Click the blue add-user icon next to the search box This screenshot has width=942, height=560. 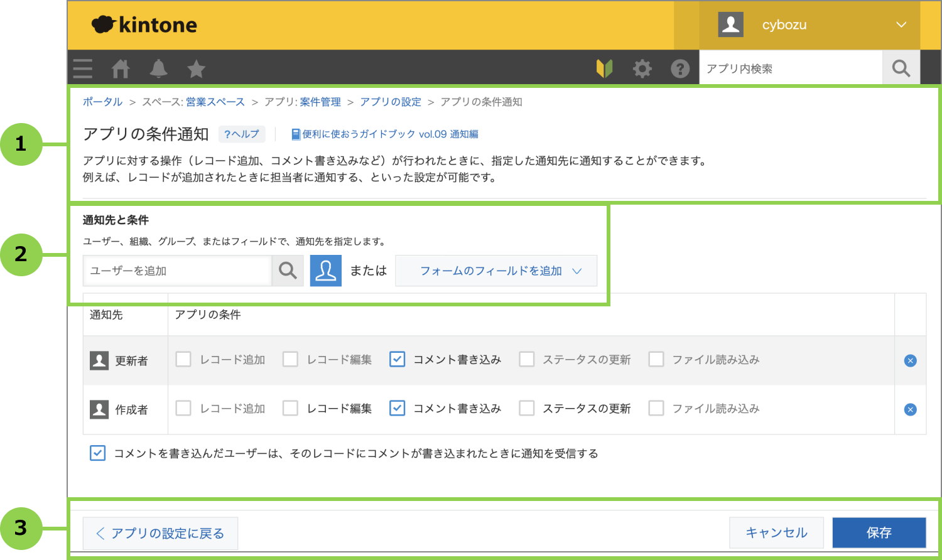(x=325, y=271)
